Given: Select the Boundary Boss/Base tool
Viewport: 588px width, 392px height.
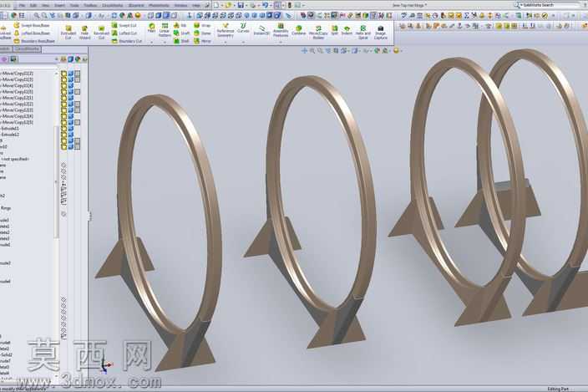Looking at the screenshot, I should 34,41.
